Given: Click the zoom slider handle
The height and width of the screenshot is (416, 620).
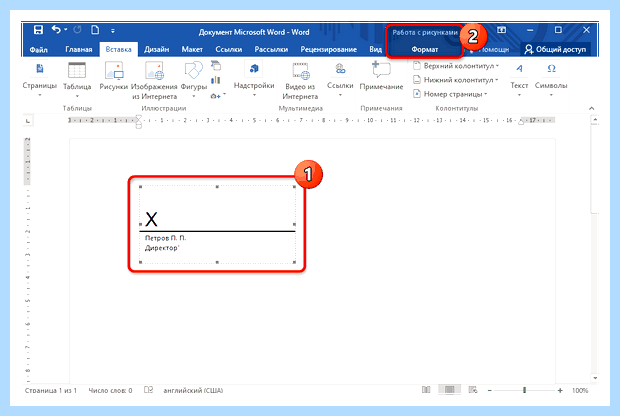Looking at the screenshot, I should [x=524, y=390].
